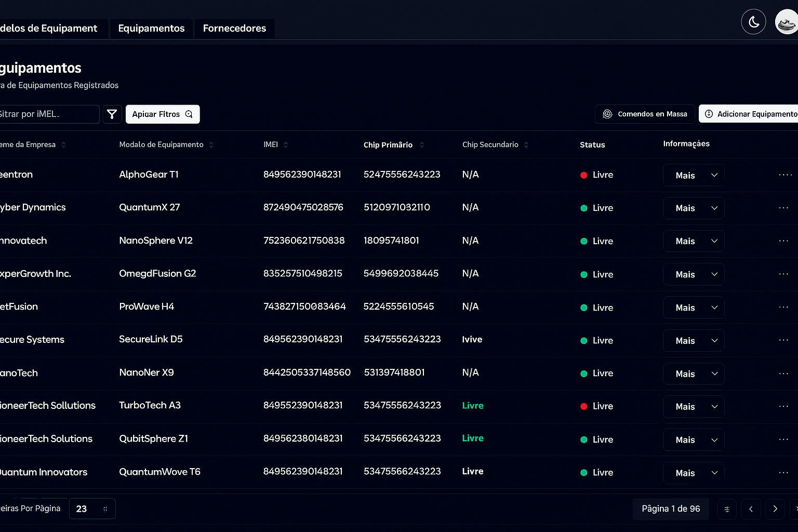Viewport: 798px width, 532px height.
Task: Sort the IMEI column using its chevron
Action: 286,145
